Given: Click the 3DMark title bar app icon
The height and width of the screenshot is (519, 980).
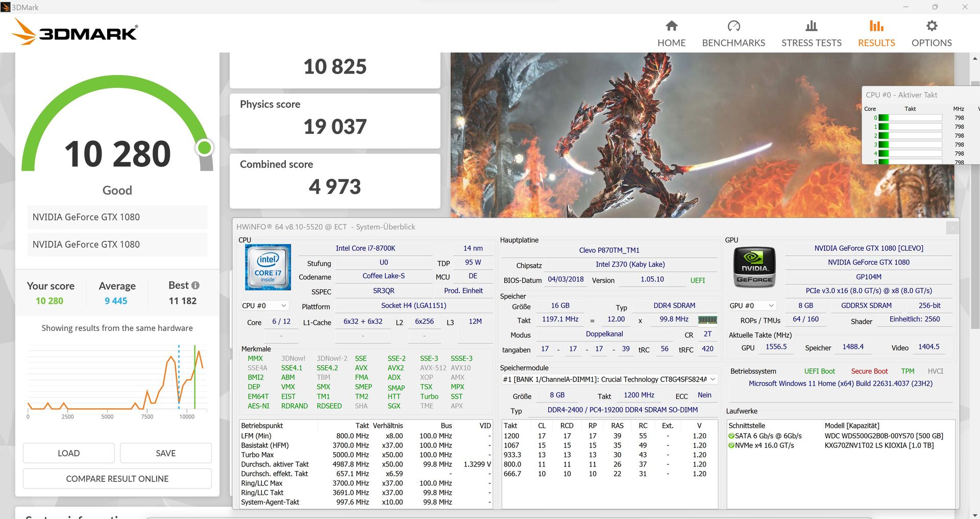Looking at the screenshot, I should click(6, 7).
